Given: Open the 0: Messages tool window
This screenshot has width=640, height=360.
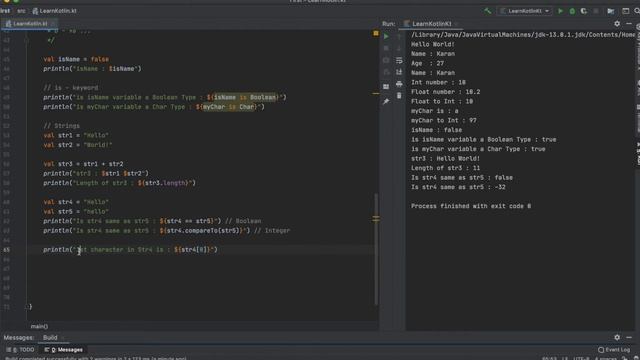Looking at the screenshot, I should pyautogui.click(x=64, y=350).
